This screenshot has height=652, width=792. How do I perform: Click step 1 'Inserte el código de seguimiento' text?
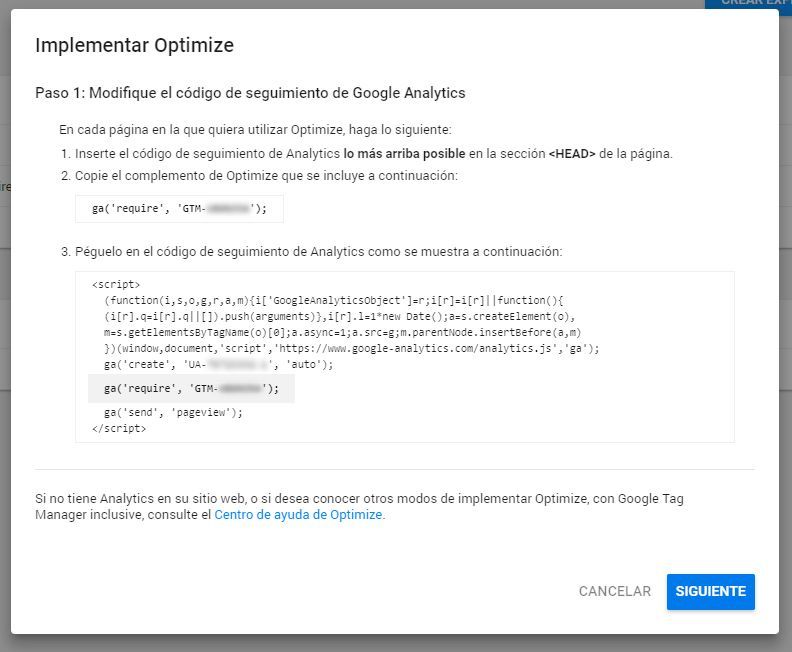click(x=374, y=154)
